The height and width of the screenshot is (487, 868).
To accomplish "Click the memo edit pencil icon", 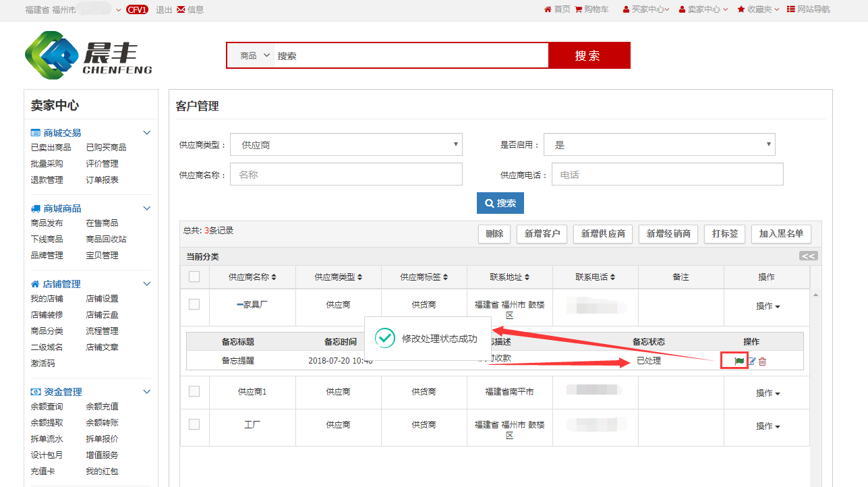I will 751,362.
